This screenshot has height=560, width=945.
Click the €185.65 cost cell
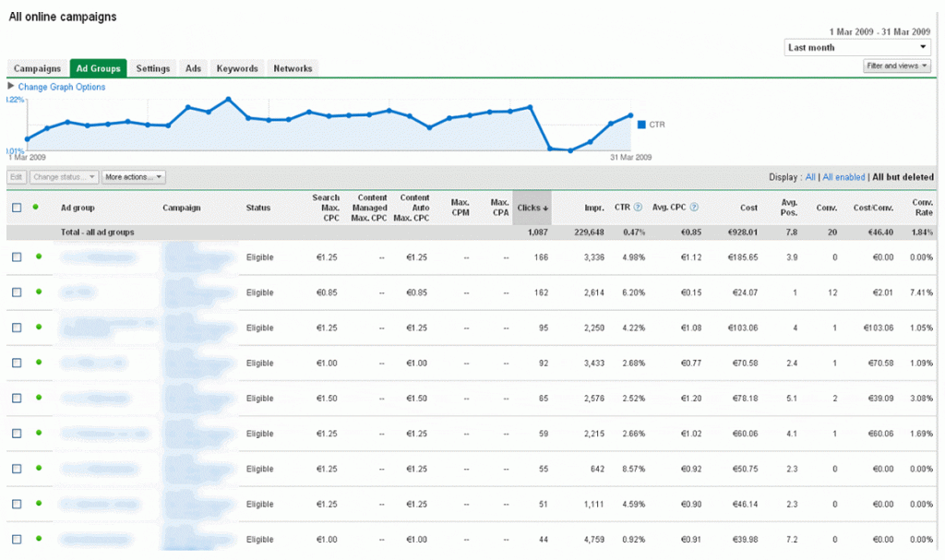pyautogui.click(x=743, y=257)
